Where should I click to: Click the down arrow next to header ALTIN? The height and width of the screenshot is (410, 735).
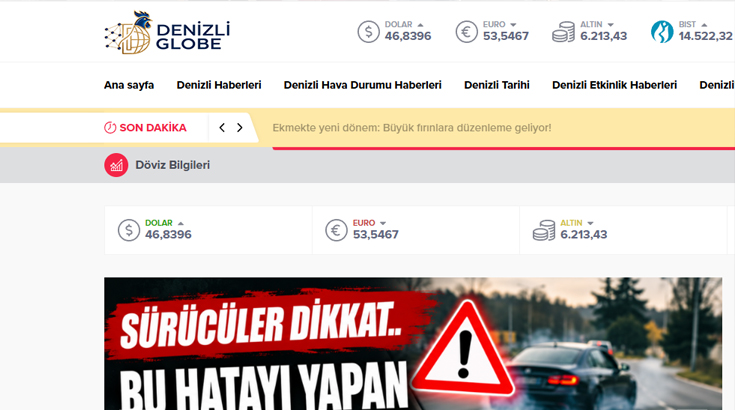pyautogui.click(x=610, y=25)
